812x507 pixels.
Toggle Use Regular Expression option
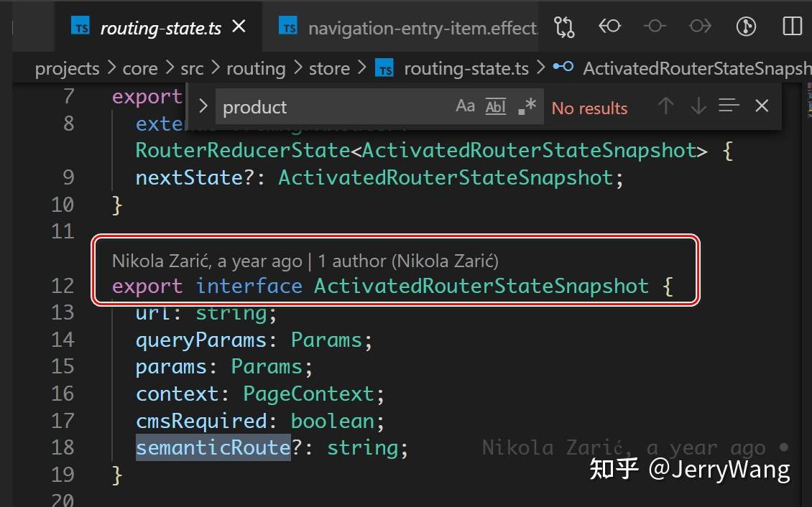click(x=527, y=106)
